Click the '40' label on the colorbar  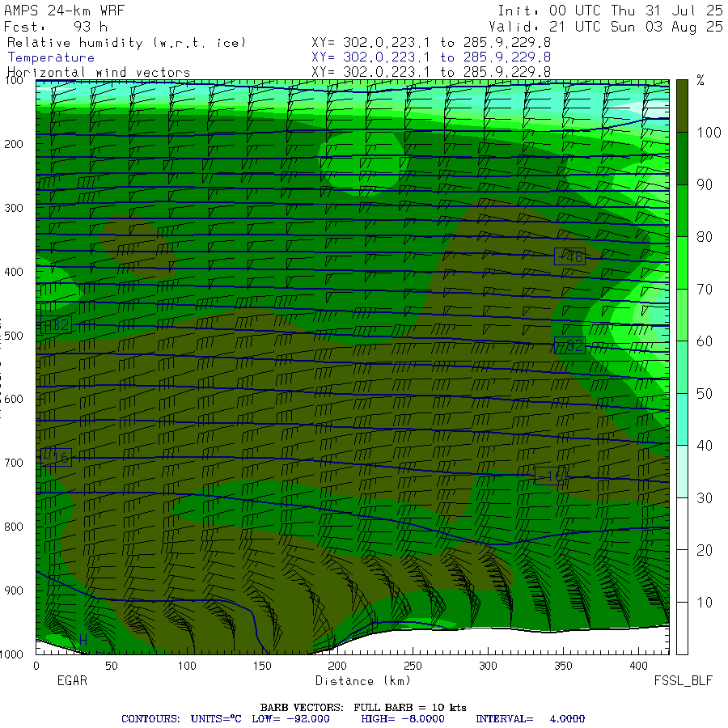pyautogui.click(x=705, y=446)
